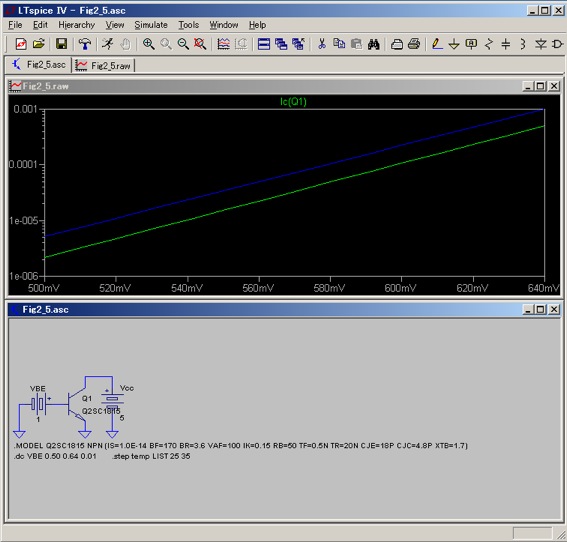The width and height of the screenshot is (567, 542).
Task: Click the 600mV label on the horizontal axis
Action: [400, 288]
